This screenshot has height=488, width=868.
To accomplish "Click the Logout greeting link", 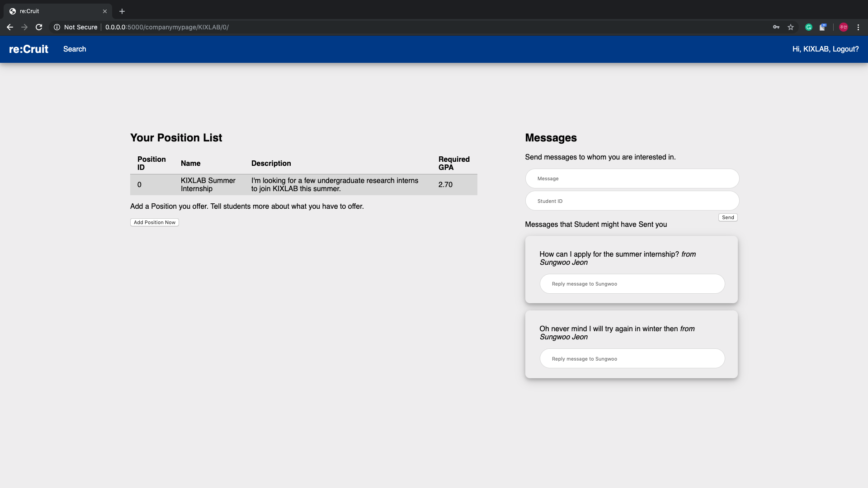I will 825,49.
